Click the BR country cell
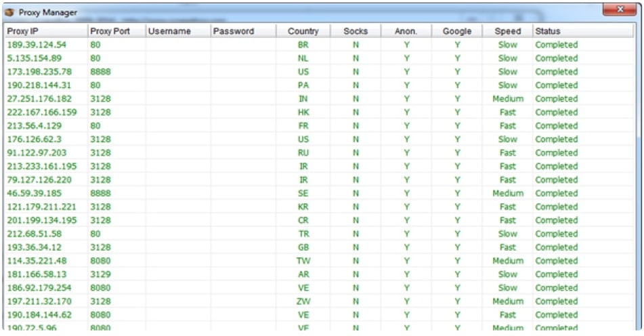Screen dimensions: 644x336 pos(303,45)
